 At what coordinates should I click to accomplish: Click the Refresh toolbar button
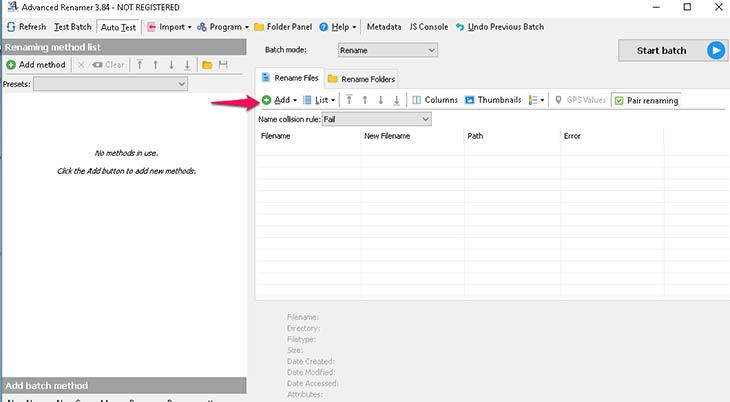(27, 27)
